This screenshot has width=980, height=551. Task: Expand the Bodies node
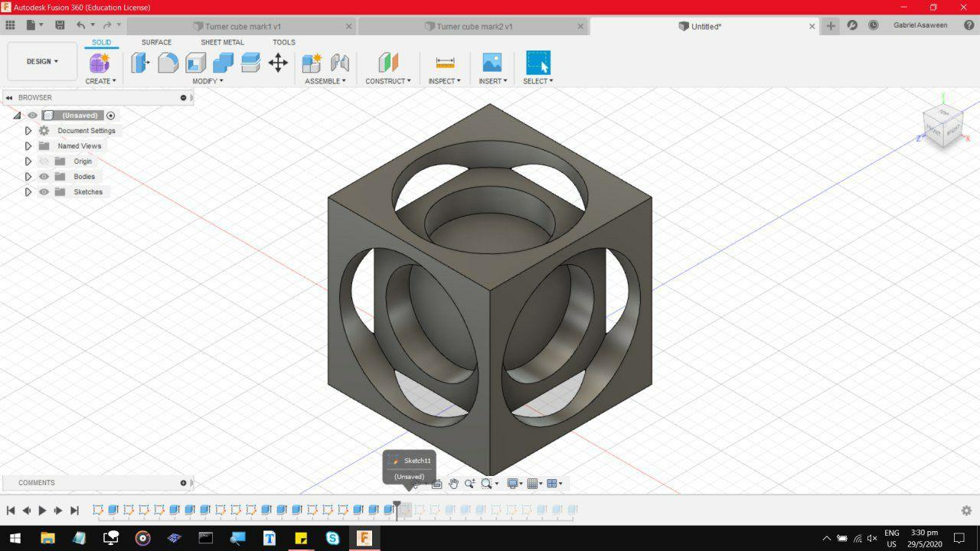click(x=28, y=177)
